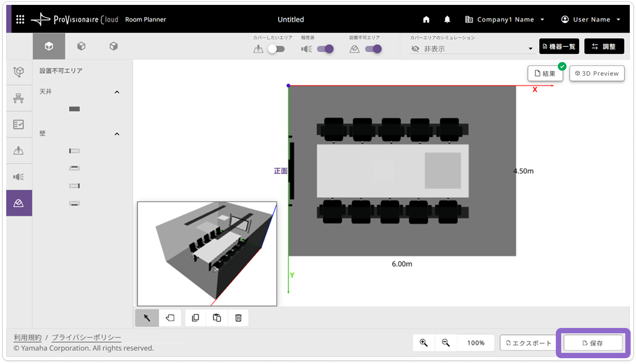
Task: Click the hidden-eye icon in the simulation dropdown
Action: tap(416, 49)
